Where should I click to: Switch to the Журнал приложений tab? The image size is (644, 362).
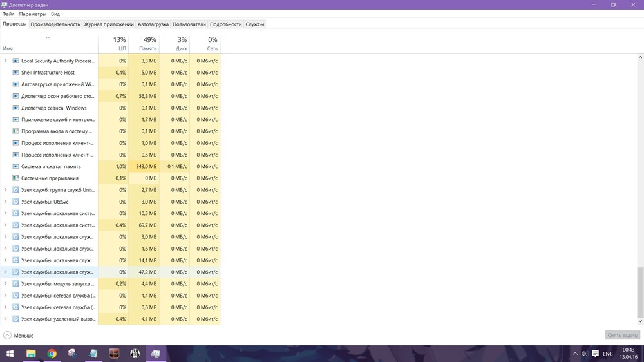(109, 24)
